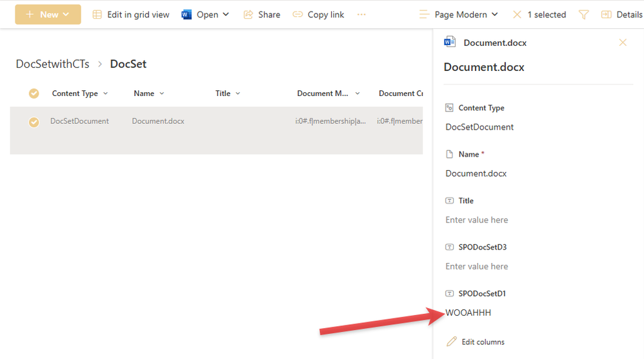Close the Document.docx details panel
The image size is (644, 359).
[x=623, y=43]
